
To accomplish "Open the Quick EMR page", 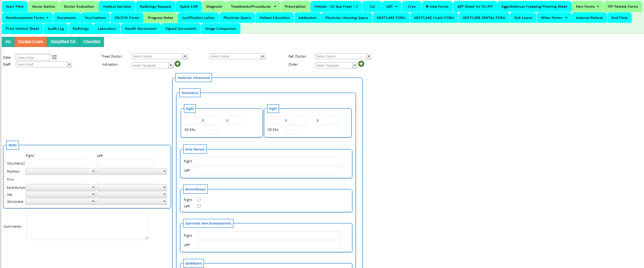I will (x=188, y=7).
